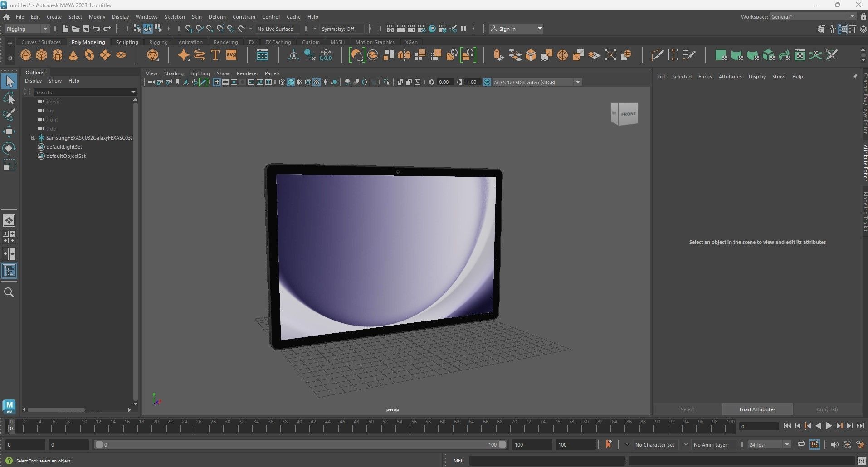The width and height of the screenshot is (868, 467).
Task: Select defaultObjectSet in the Outliner
Action: (x=66, y=156)
